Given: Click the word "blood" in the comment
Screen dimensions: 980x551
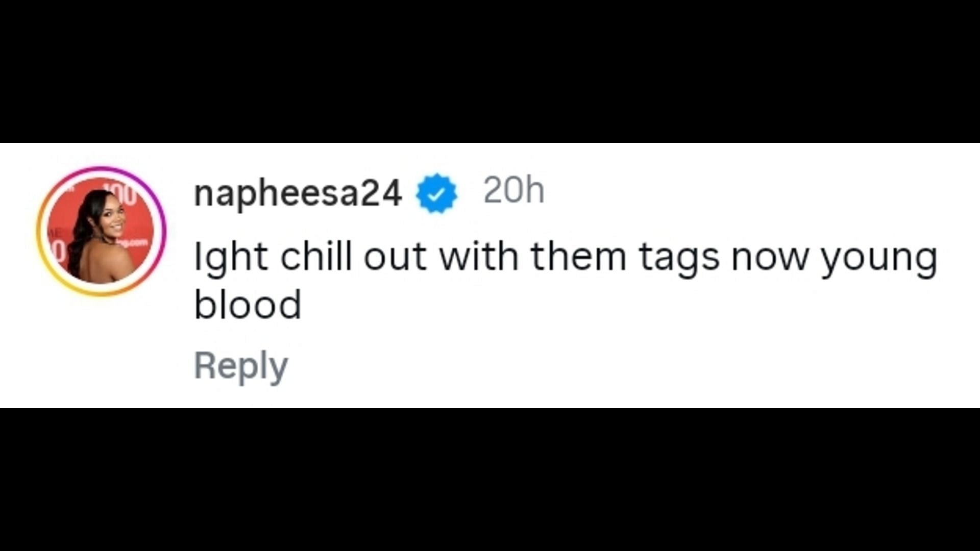Looking at the screenshot, I should (x=248, y=304).
